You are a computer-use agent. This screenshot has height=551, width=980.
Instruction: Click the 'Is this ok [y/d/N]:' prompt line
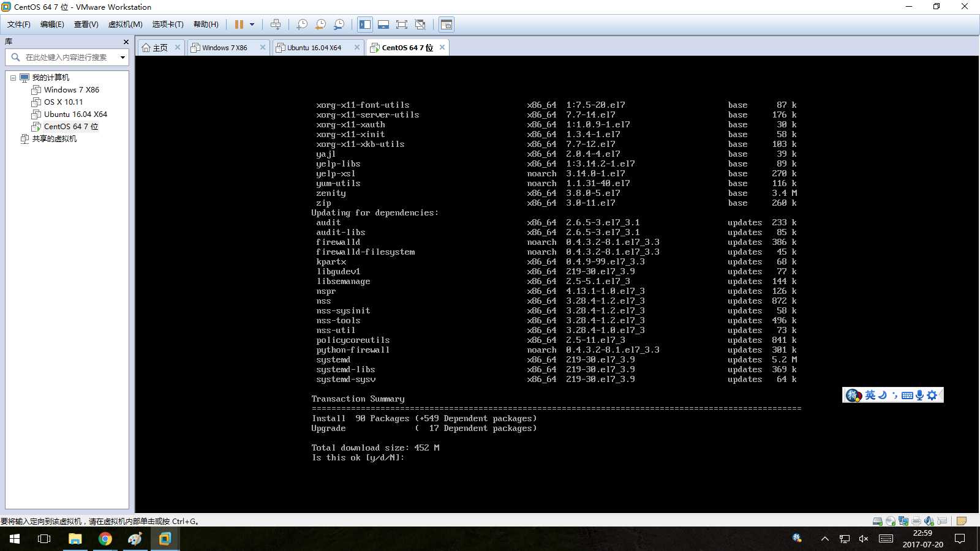click(x=358, y=458)
